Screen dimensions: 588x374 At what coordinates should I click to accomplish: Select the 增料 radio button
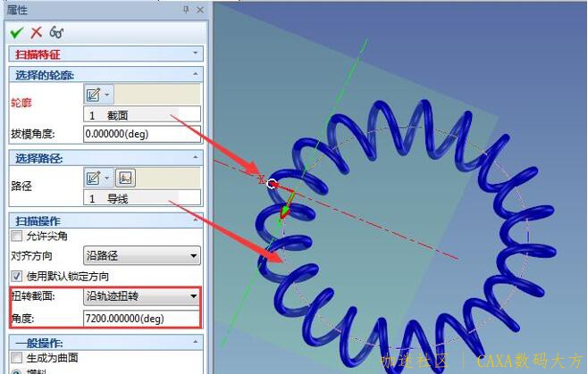(x=16, y=371)
